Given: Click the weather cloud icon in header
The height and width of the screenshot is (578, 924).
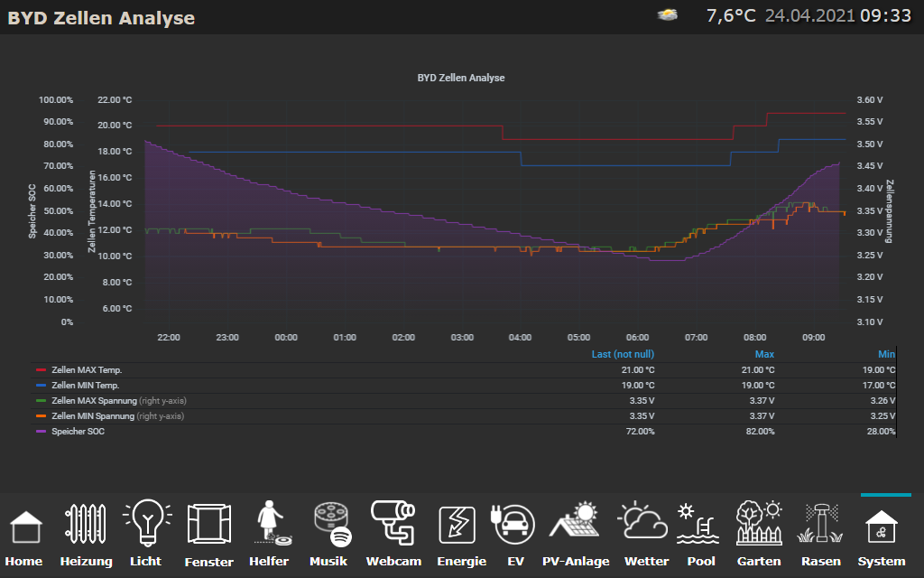Looking at the screenshot, I should click(x=667, y=14).
